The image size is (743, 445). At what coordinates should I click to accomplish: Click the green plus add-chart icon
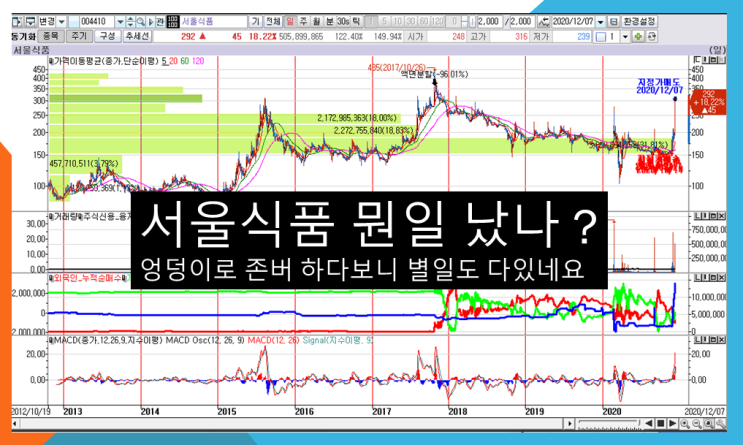coord(638,36)
